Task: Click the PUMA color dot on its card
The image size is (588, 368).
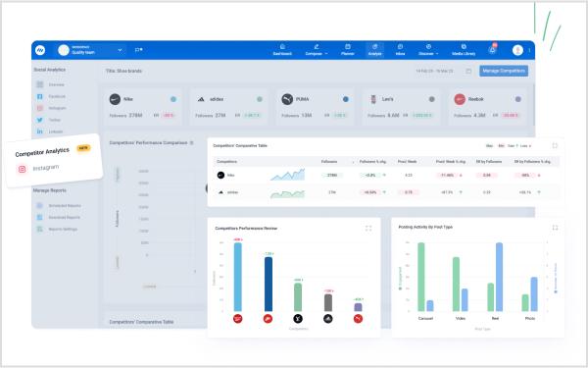Action: pyautogui.click(x=345, y=99)
